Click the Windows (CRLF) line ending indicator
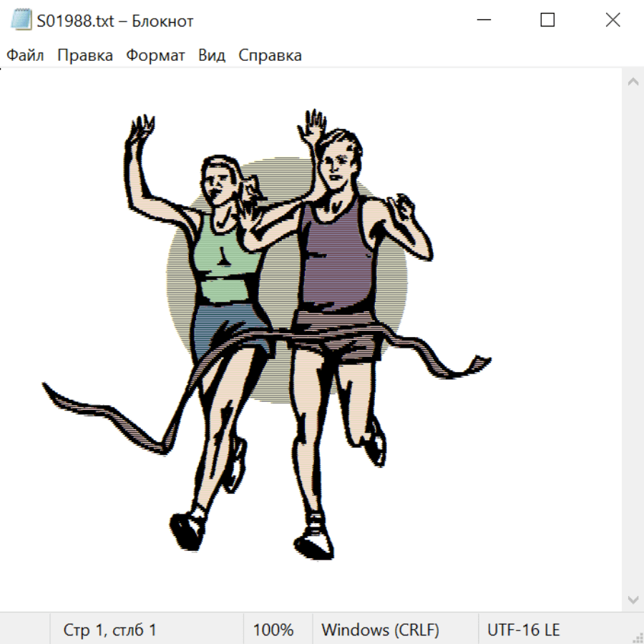644x644 pixels. (380, 630)
